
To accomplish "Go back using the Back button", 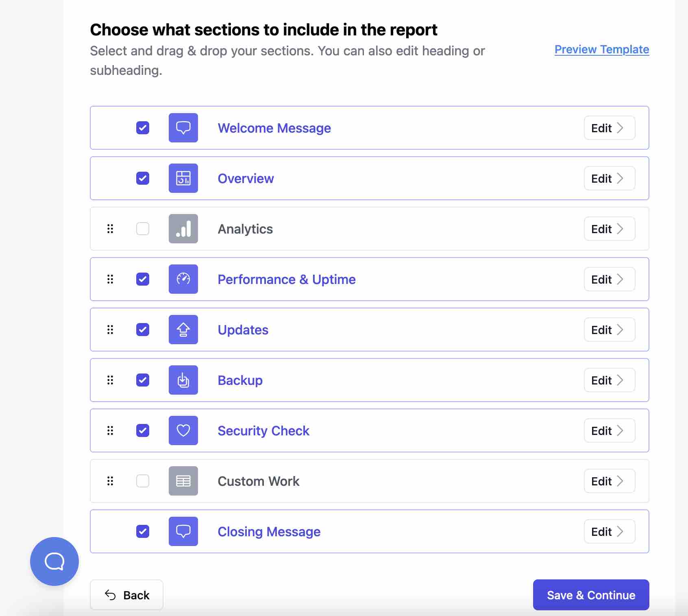I will tap(126, 595).
